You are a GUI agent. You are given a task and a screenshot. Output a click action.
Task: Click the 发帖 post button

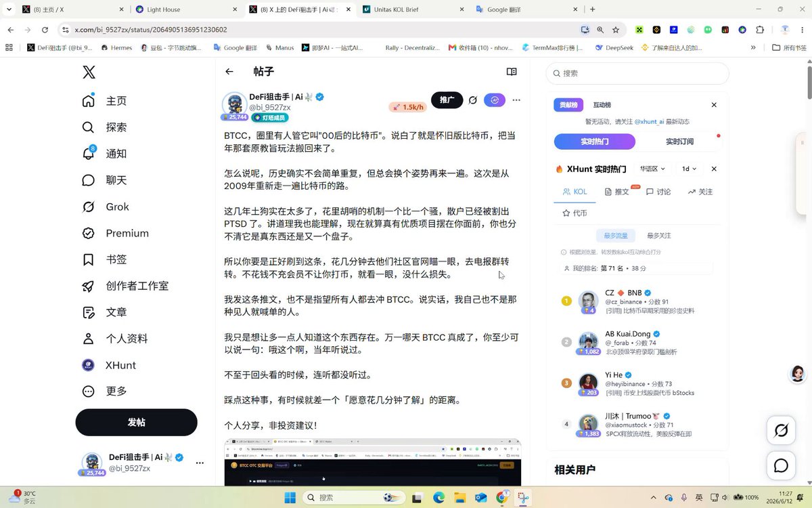point(136,423)
